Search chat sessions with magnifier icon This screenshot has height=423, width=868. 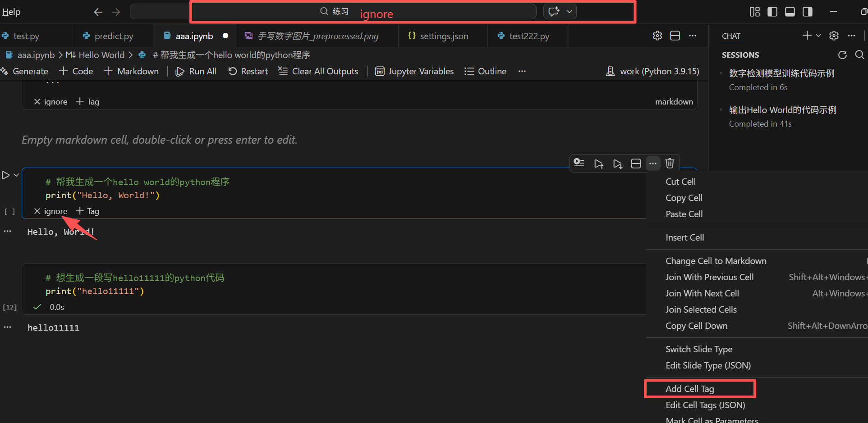[x=859, y=55]
